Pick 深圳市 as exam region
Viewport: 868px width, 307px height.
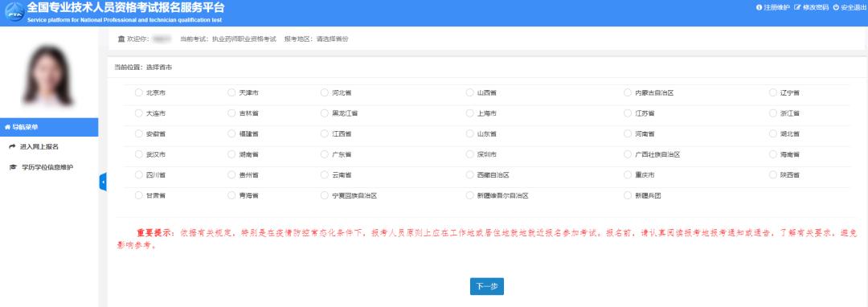(x=469, y=153)
